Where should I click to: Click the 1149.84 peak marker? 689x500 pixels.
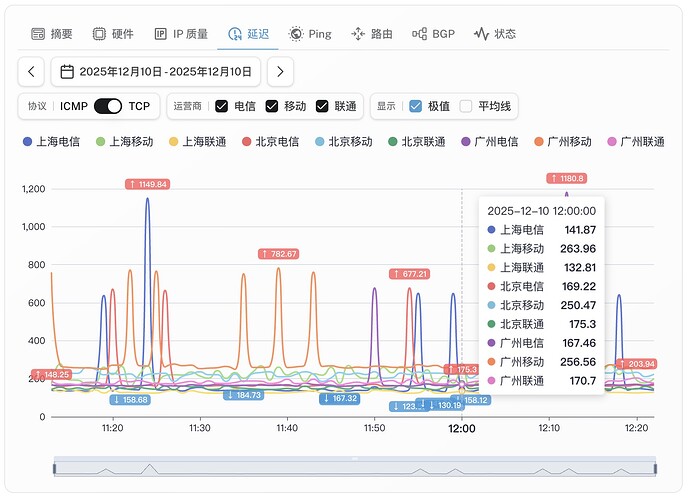click(x=147, y=184)
